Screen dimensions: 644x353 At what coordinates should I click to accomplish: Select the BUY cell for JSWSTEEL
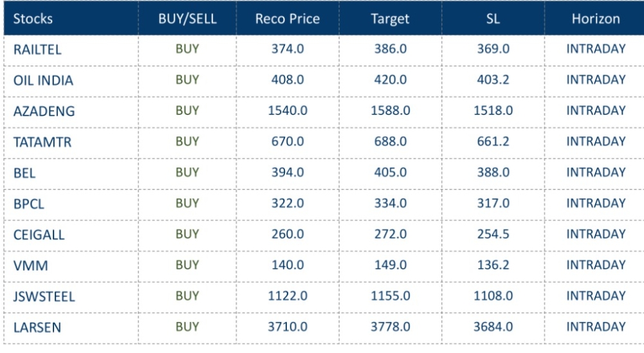pos(187,294)
